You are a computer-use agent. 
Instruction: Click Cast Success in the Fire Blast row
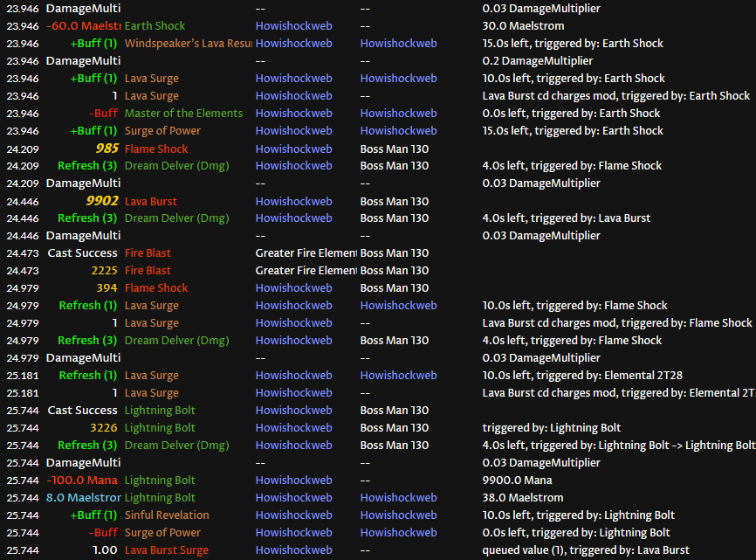[x=82, y=253]
